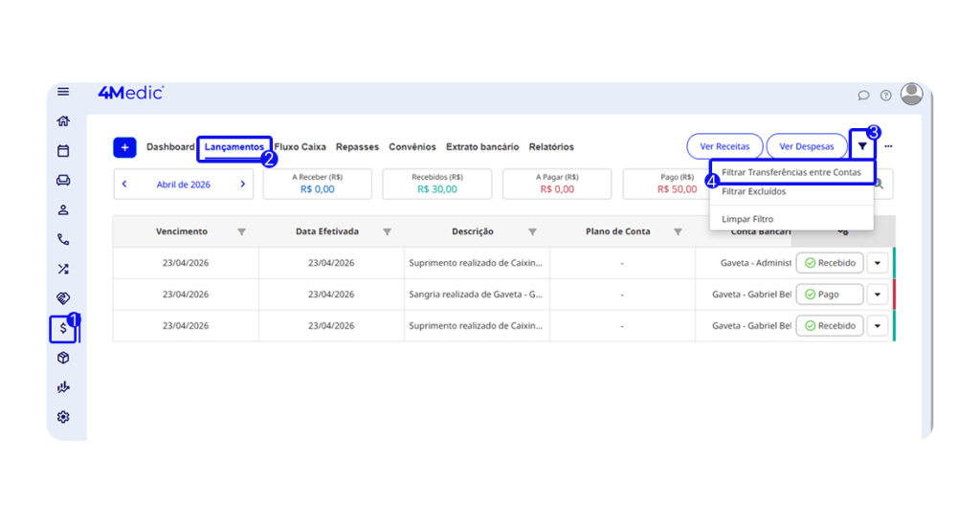Click the funnel filter icon

(x=862, y=146)
